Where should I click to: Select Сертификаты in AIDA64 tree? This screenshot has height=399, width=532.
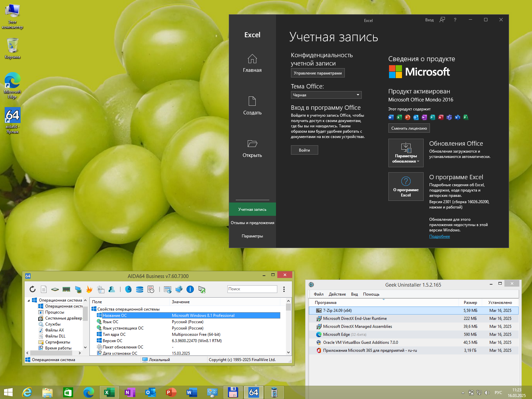coord(58,342)
